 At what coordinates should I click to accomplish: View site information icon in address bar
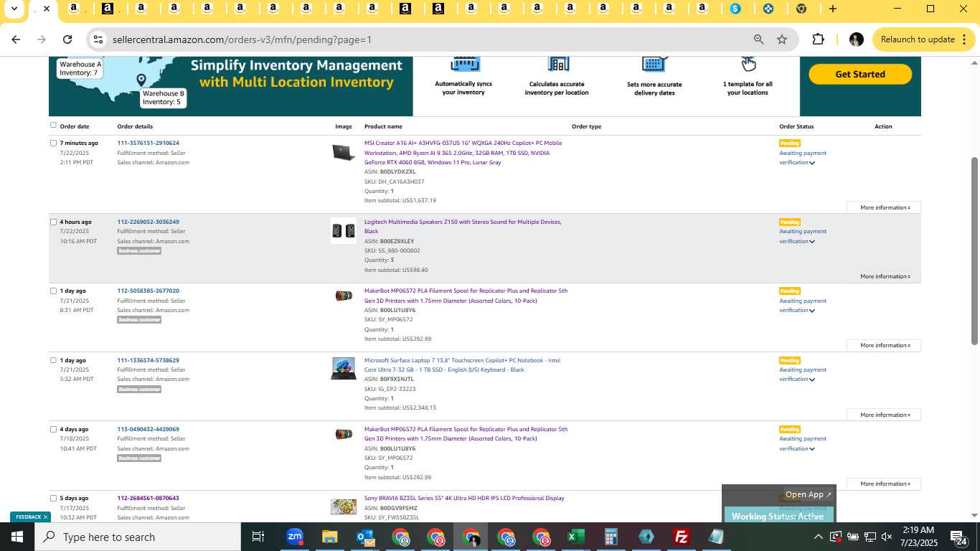[x=98, y=39]
